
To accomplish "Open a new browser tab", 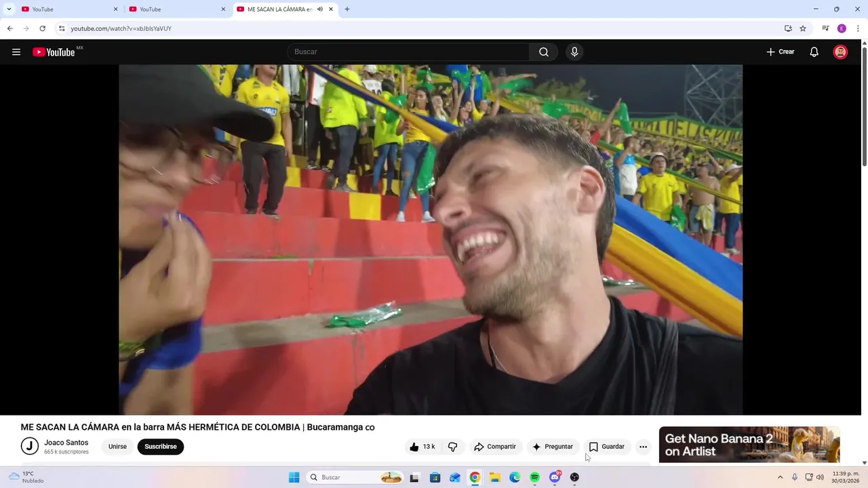I will tap(347, 9).
